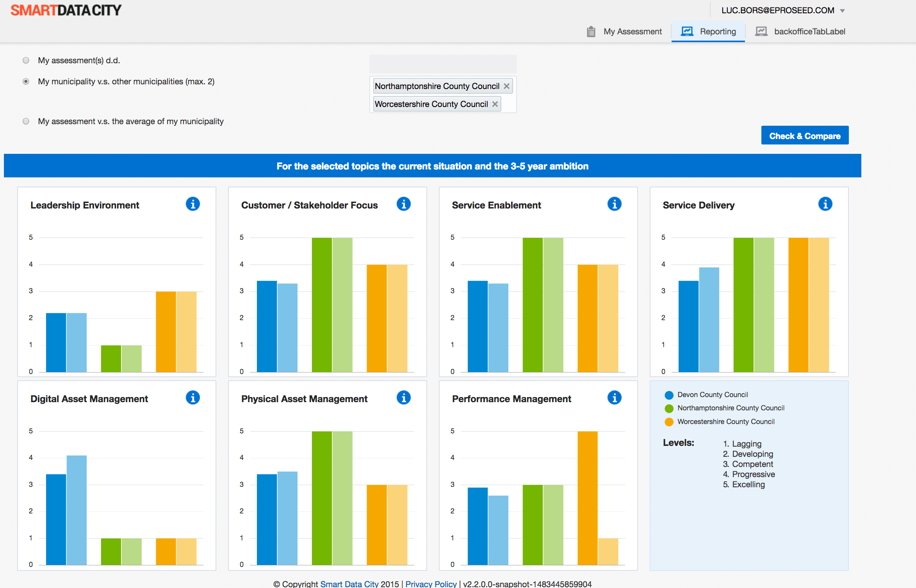Click Digital Asset Management info icon

tap(192, 397)
